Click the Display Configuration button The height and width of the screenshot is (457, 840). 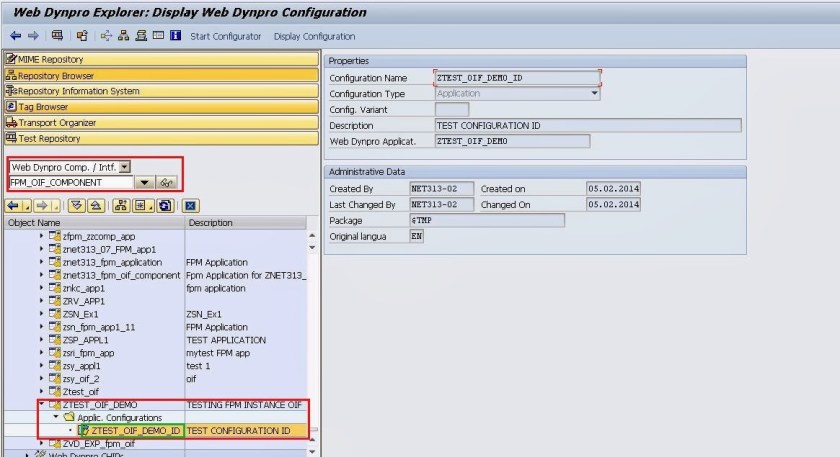point(314,36)
